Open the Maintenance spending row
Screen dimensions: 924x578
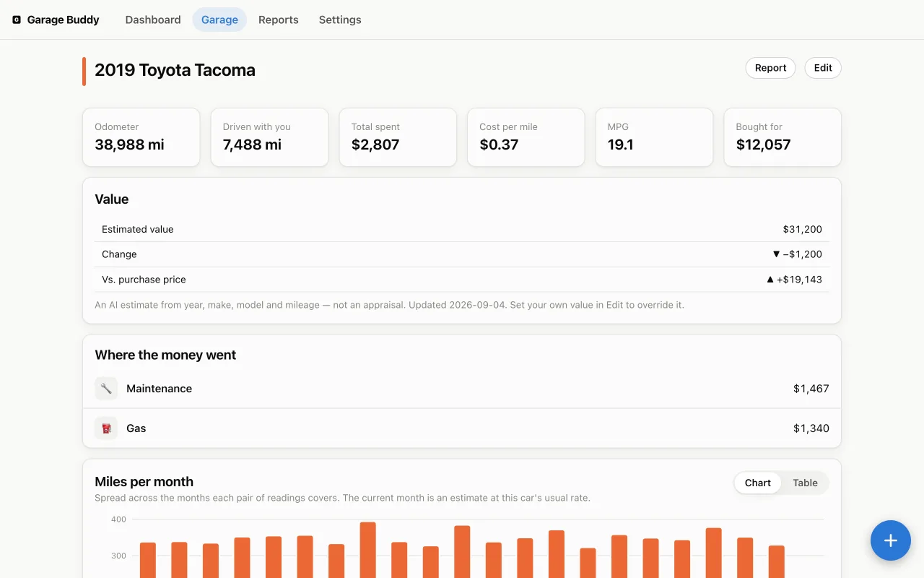(x=462, y=389)
